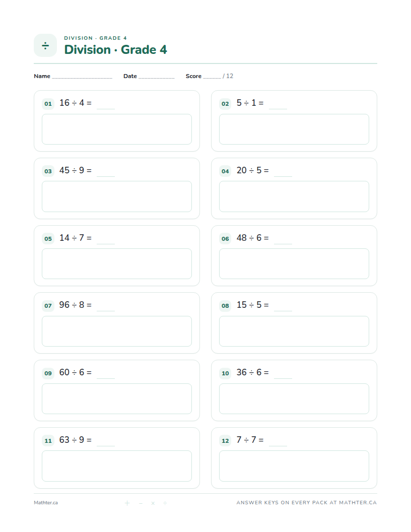Click the answer blank after '5 ÷ 1 ='
411x532 pixels.
click(x=278, y=109)
